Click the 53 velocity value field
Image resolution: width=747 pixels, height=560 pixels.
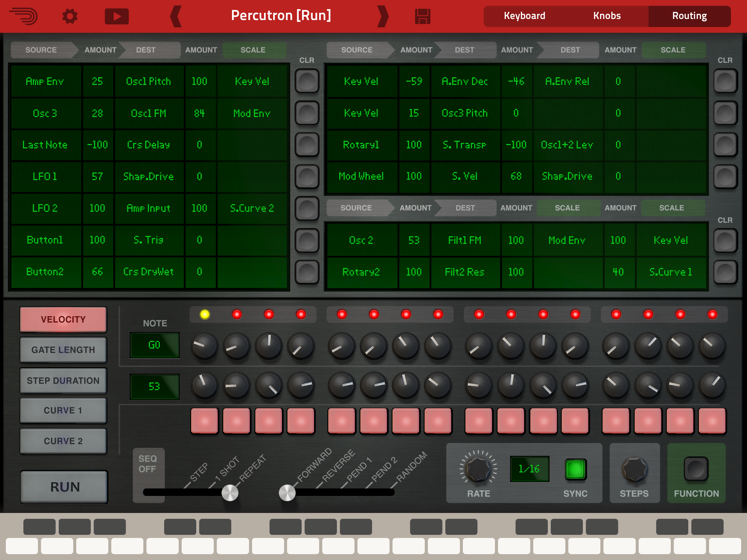click(155, 386)
